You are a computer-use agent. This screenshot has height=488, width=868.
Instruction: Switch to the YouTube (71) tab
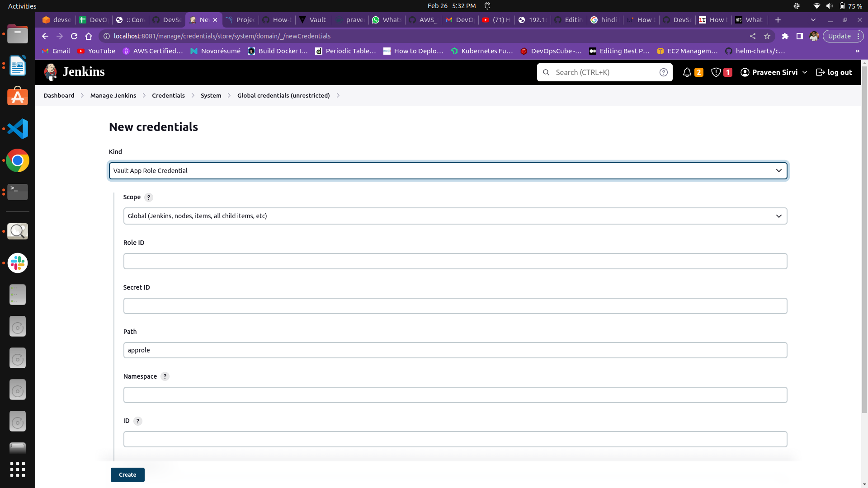tap(496, 20)
